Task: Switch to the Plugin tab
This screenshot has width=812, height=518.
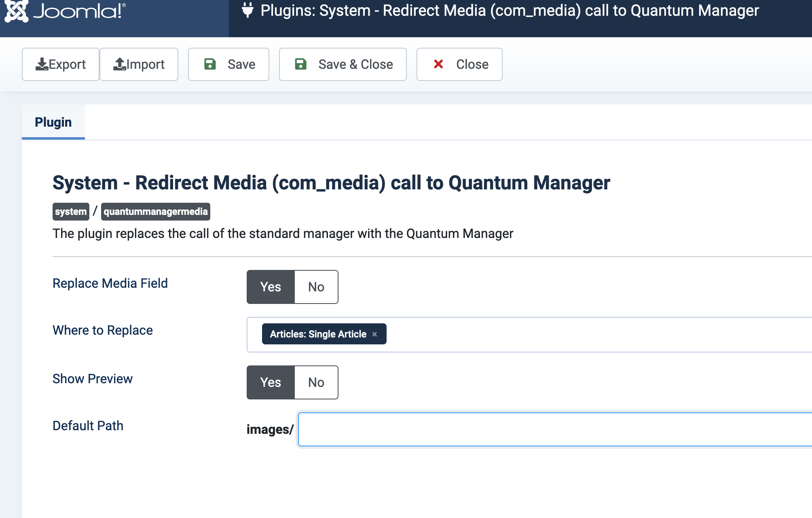Action: 53,122
